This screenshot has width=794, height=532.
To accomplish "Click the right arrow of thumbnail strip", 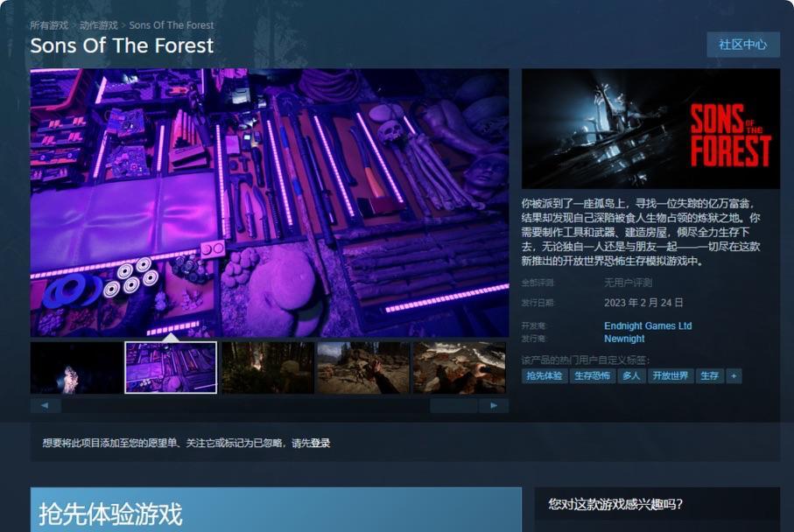I will pos(493,405).
